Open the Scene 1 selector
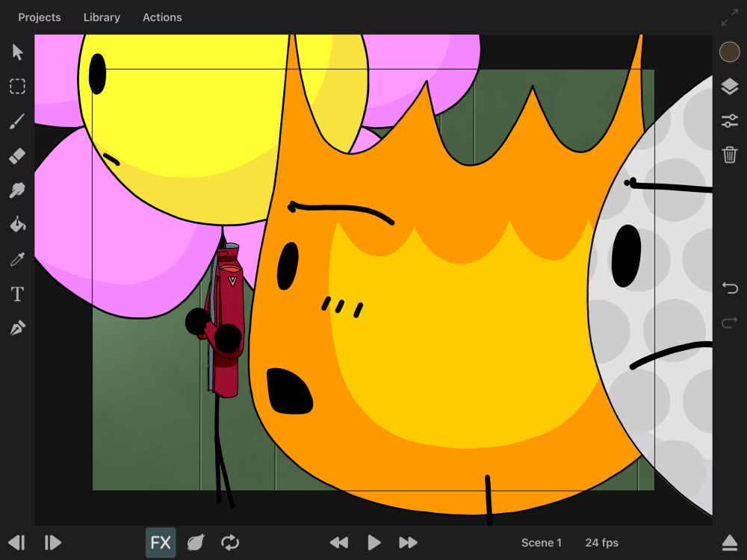The image size is (747, 560). point(541,543)
